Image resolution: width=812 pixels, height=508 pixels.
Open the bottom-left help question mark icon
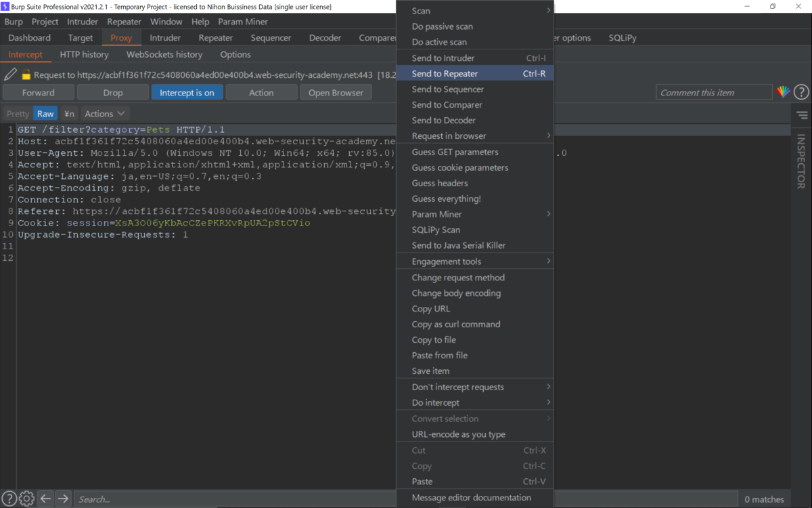point(9,499)
